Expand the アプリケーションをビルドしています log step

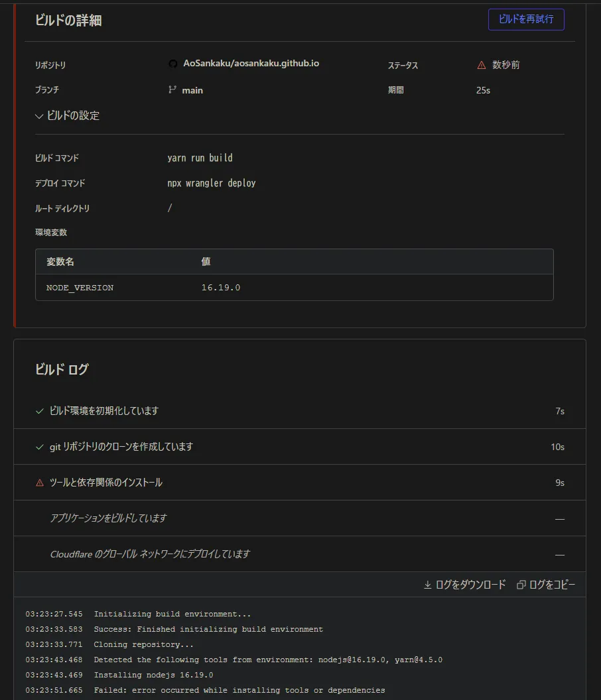tap(299, 518)
